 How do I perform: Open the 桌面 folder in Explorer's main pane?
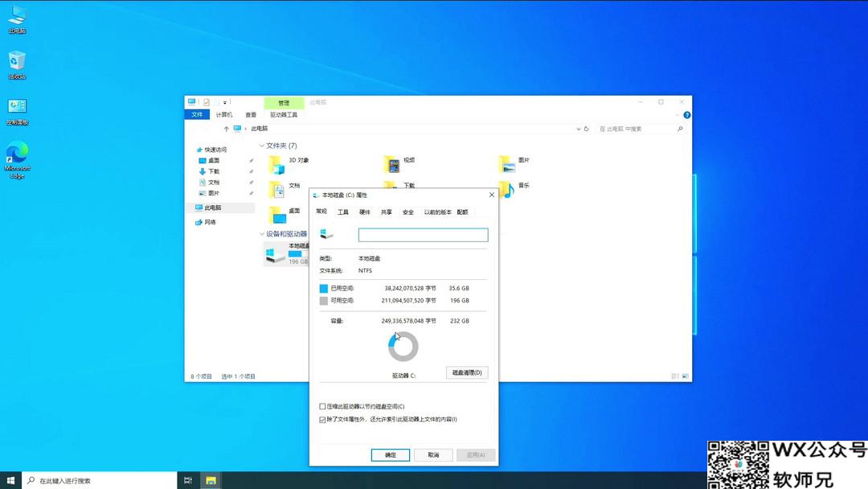(277, 214)
